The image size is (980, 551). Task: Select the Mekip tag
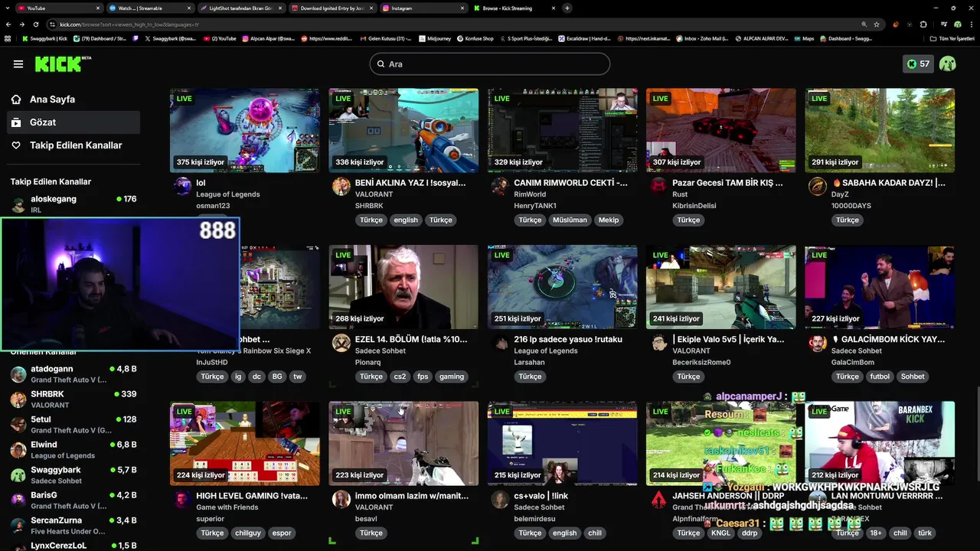point(609,220)
